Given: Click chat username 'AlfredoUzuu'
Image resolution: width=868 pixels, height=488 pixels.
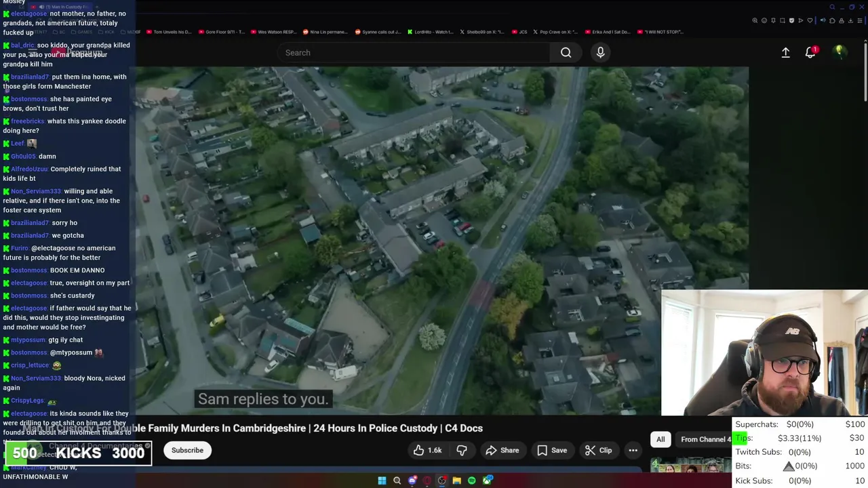Looking at the screenshot, I should (29, 169).
